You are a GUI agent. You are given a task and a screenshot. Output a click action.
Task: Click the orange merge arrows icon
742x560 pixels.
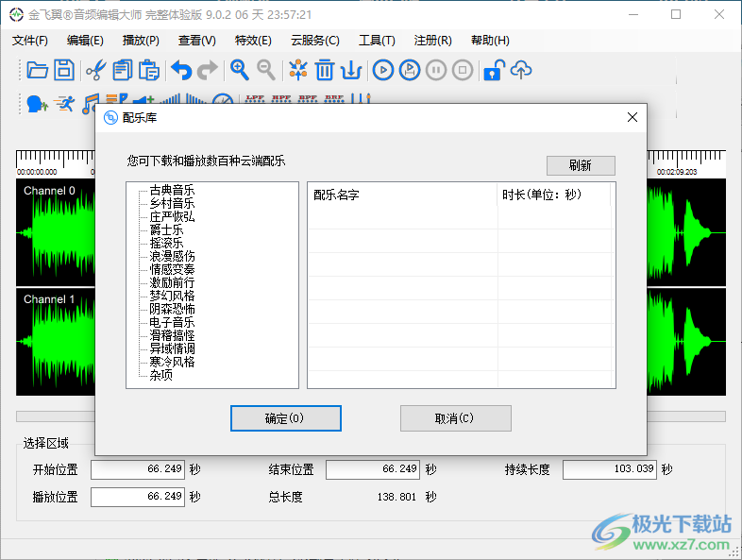298,70
